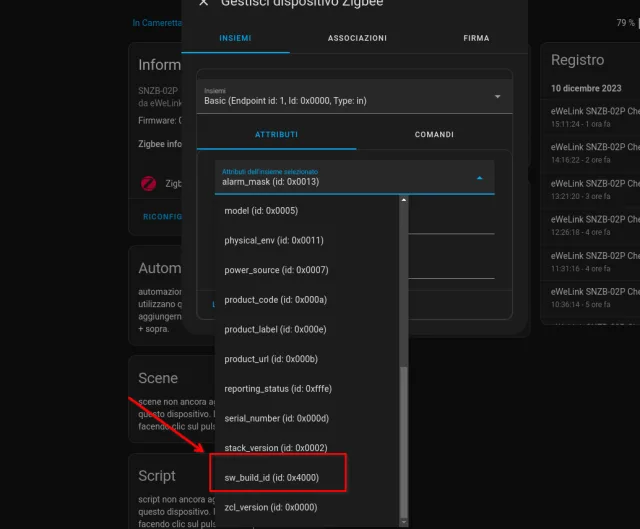Click the RICONFIG button on device page

coord(162,217)
